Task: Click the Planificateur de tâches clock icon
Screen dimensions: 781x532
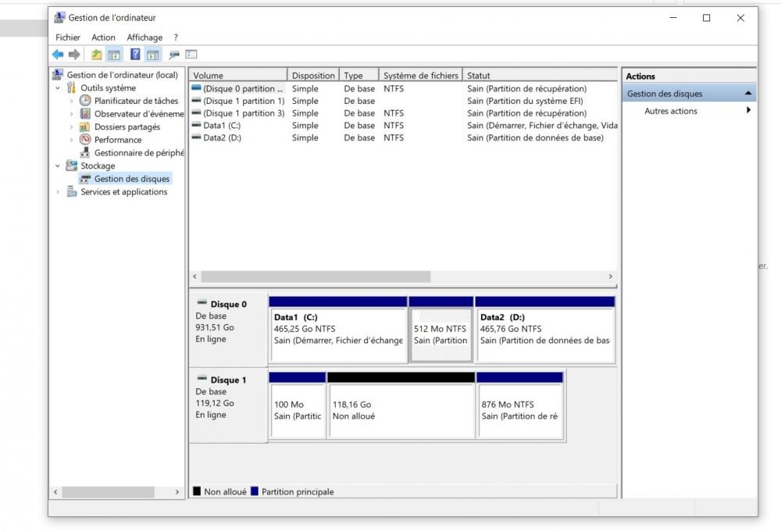Action: [84, 100]
